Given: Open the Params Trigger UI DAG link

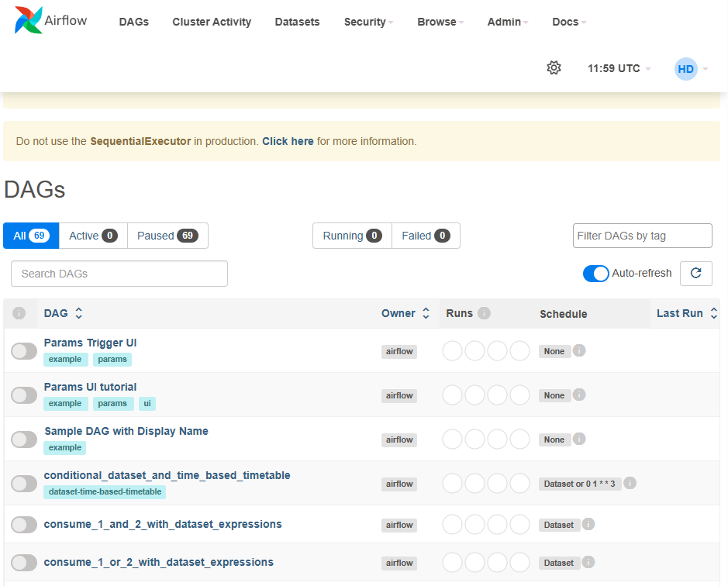Looking at the screenshot, I should 90,343.
